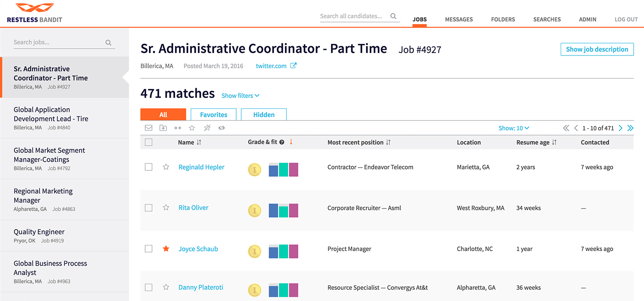The image size is (644, 301).
Task: Expand the Show filters dropdown
Action: click(240, 95)
